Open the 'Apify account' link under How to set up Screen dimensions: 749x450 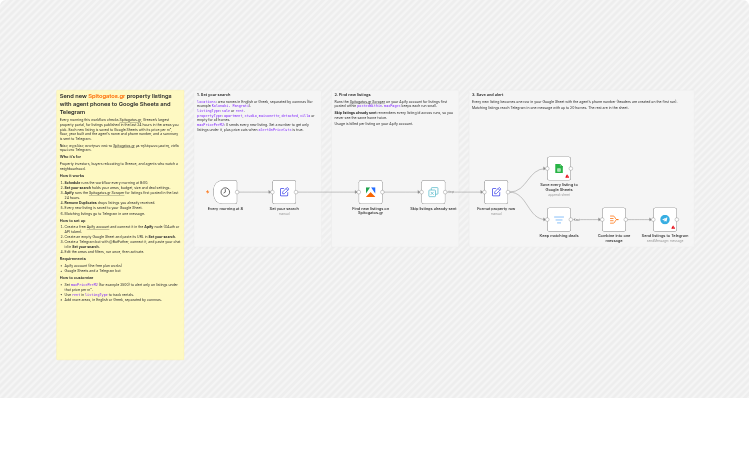click(98, 227)
